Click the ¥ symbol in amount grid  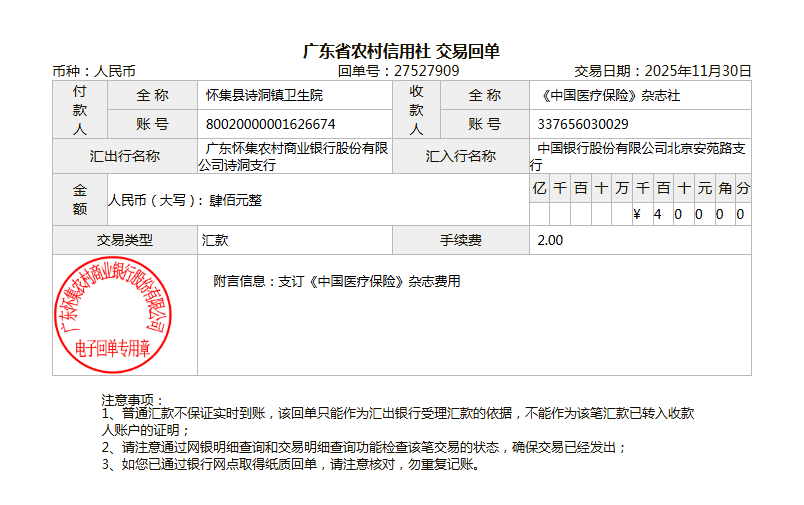[x=637, y=214]
